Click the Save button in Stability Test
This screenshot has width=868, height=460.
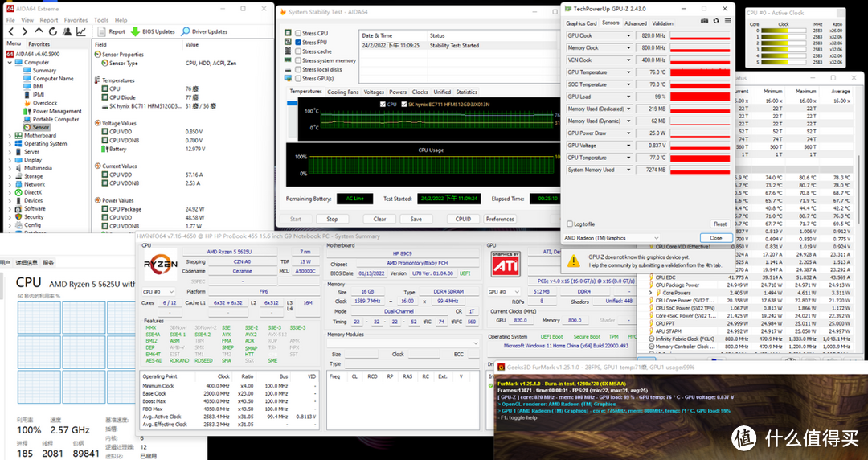click(x=416, y=219)
